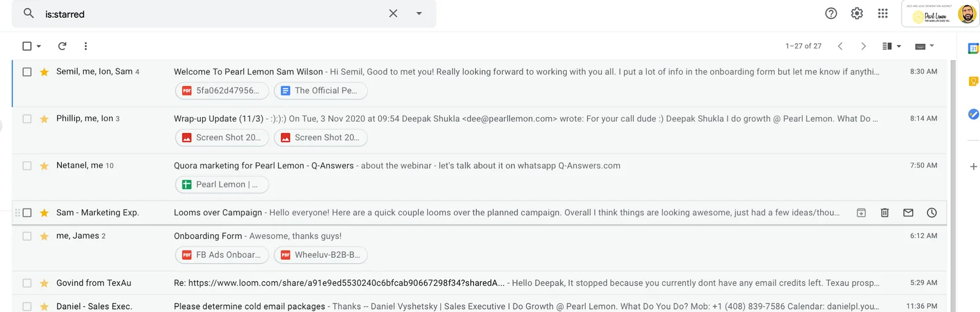This screenshot has width=980, height=312.
Task: Open the FB Ads Onboar... PDF attachment
Action: tap(222, 255)
